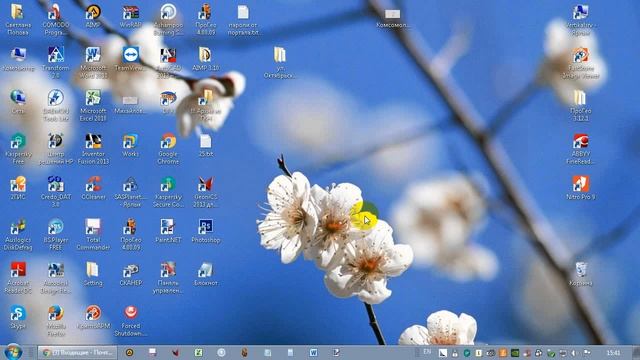Screen dimensions: 640x360
Task: Select the WinRAR desktop shortcut
Action: point(131,16)
